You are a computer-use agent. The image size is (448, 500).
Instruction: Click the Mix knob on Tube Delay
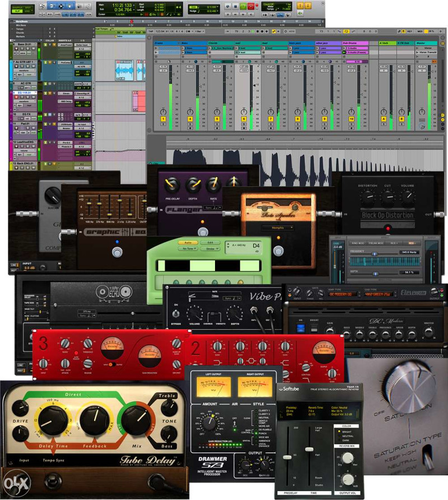pos(137,418)
